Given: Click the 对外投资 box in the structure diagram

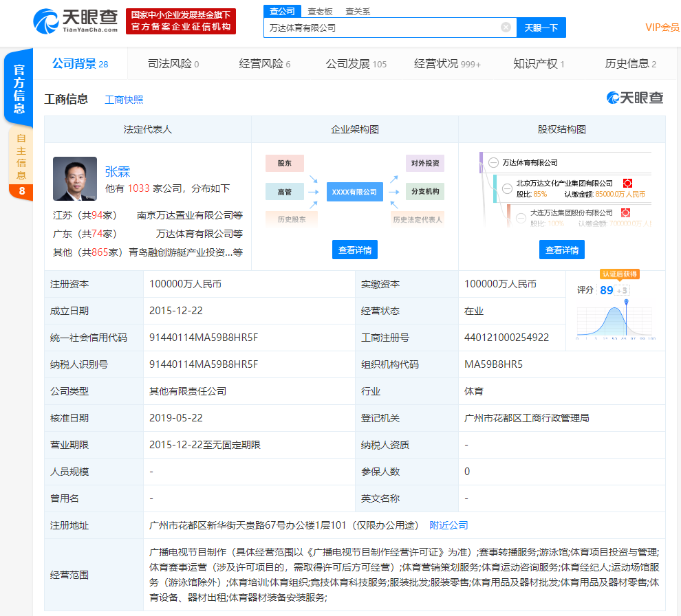Looking at the screenshot, I should 424,164.
